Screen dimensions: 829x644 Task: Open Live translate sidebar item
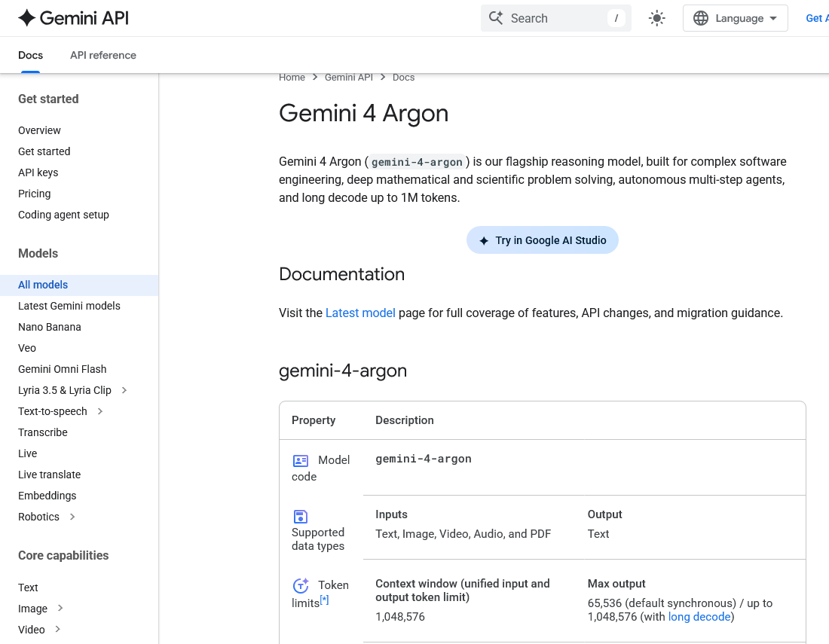point(49,475)
